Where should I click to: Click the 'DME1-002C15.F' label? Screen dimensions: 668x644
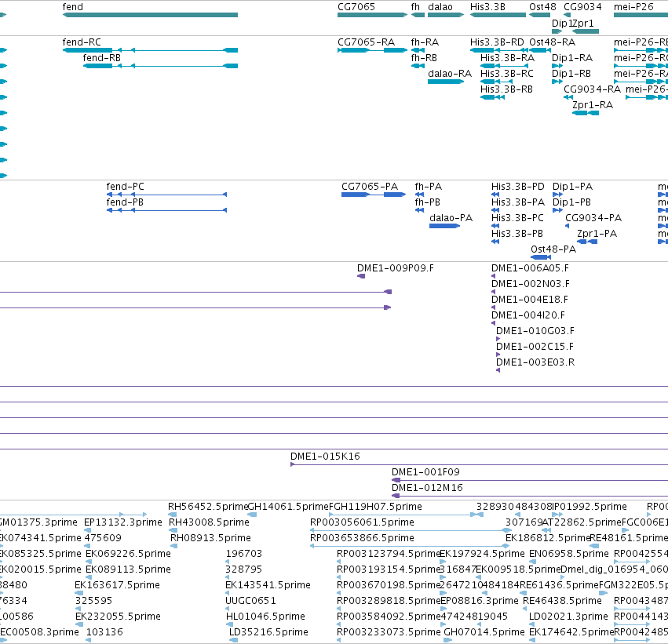click(535, 347)
